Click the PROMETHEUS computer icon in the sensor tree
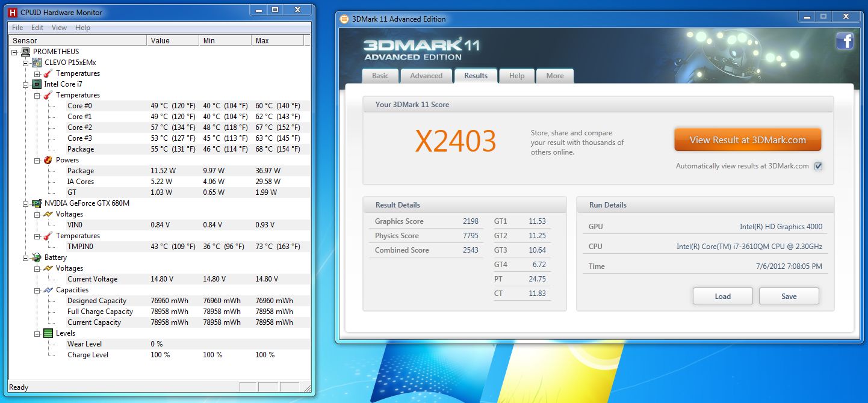Viewport: 868px width, 403px height. 26,52
